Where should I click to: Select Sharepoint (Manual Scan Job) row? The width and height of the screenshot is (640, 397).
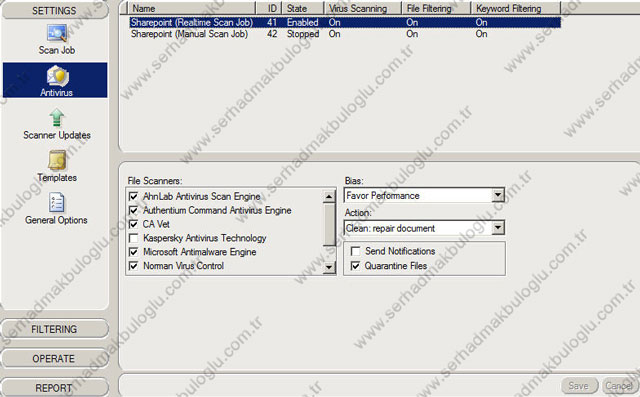pos(345,34)
